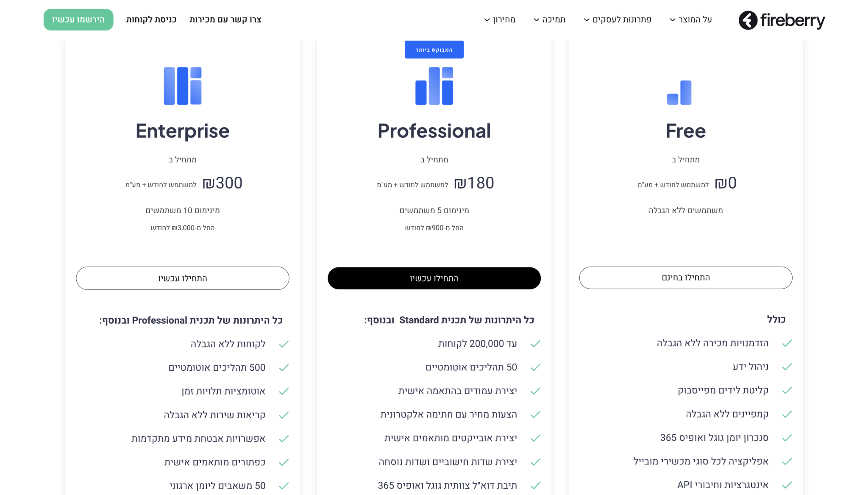The height and width of the screenshot is (495, 868).
Task: Click checkmark beside '500 תהליכים אוטומטיים'
Action: pos(284,368)
